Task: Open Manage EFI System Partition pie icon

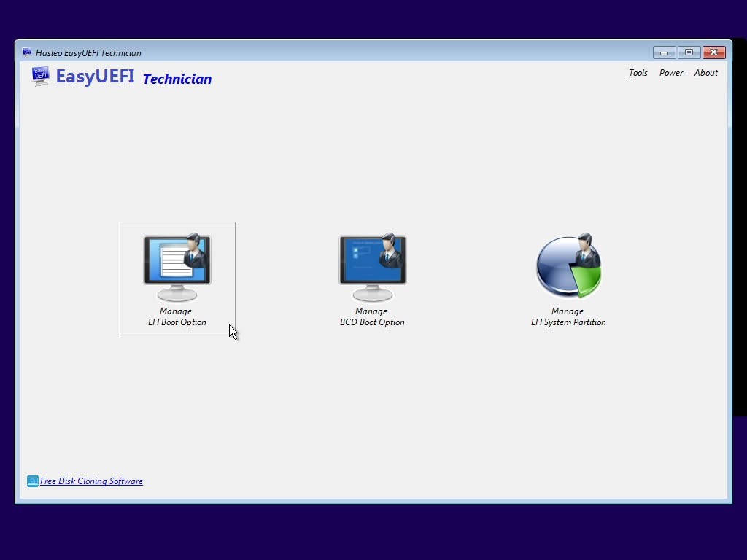Action: (568, 265)
